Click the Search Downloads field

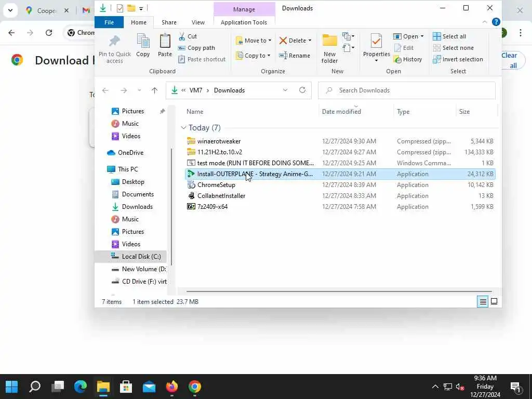coord(406,90)
